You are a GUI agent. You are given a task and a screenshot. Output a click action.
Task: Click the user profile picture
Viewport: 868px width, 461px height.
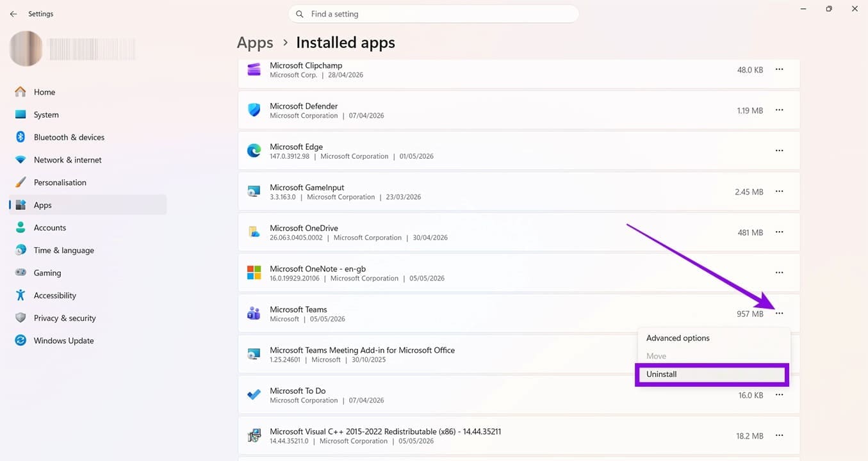pos(26,49)
